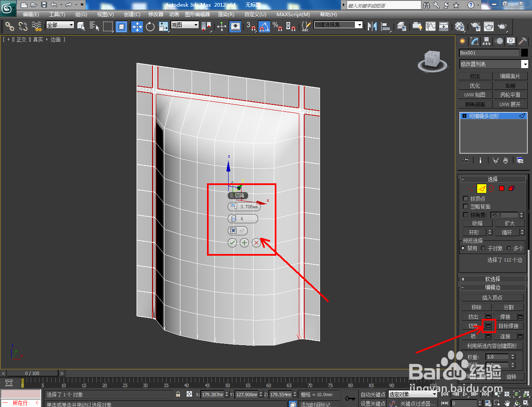This screenshot has width=532, height=407.
Task: Select Element sub-object level
Action: (511, 189)
